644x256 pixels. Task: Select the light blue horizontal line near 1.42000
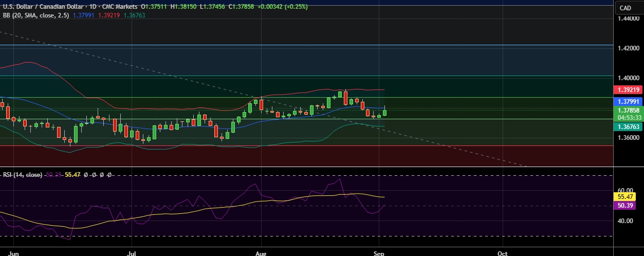pyautogui.click(x=308, y=45)
